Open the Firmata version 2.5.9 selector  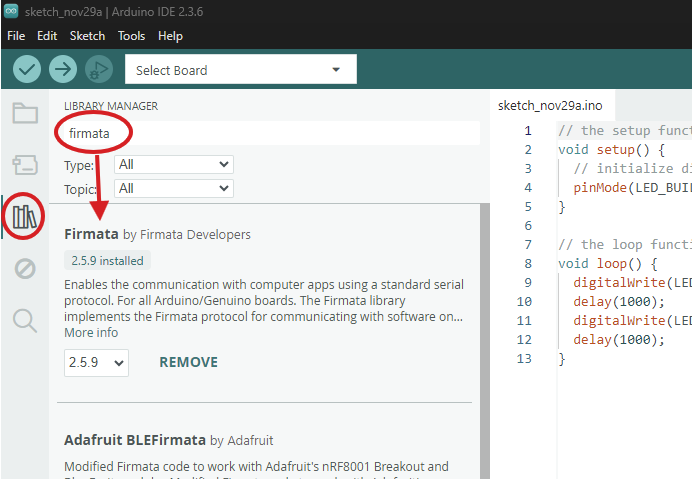[96, 362]
